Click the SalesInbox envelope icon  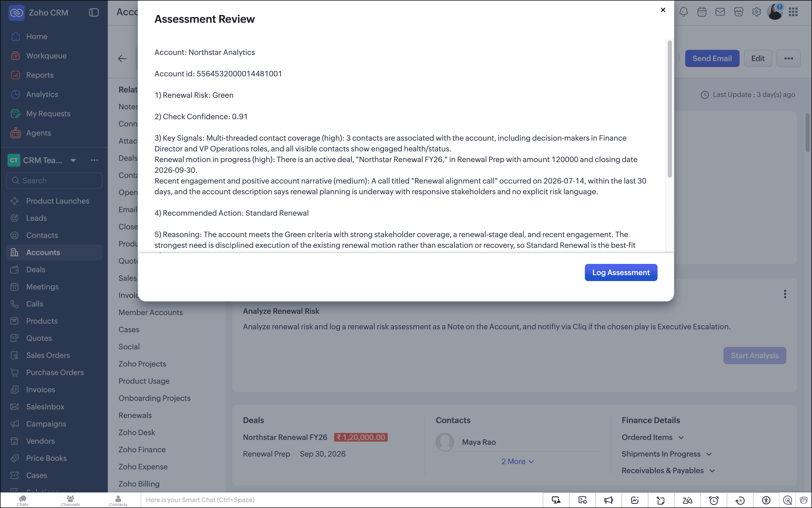point(14,406)
